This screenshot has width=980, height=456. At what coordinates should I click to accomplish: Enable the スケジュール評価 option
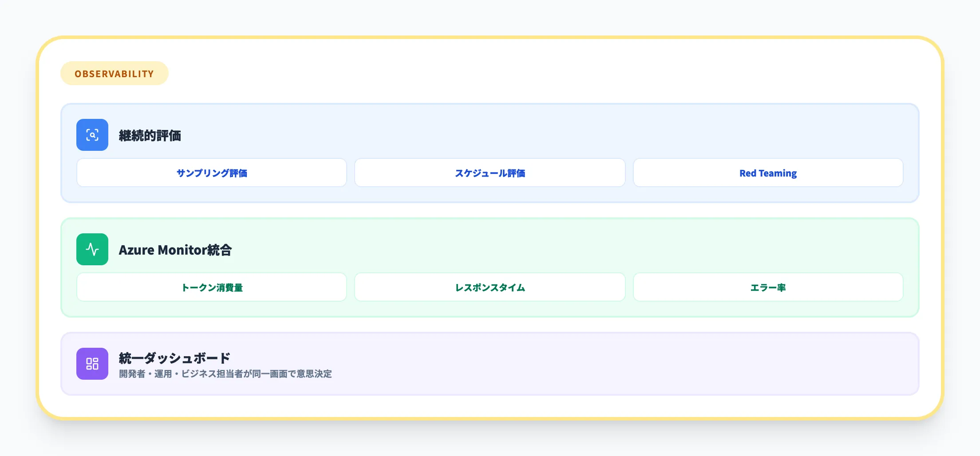pos(490,173)
